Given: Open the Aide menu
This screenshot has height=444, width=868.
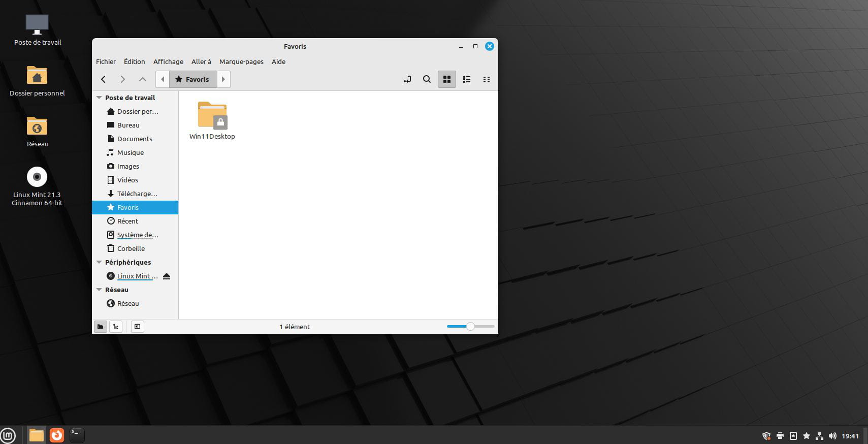Looking at the screenshot, I should [278, 61].
